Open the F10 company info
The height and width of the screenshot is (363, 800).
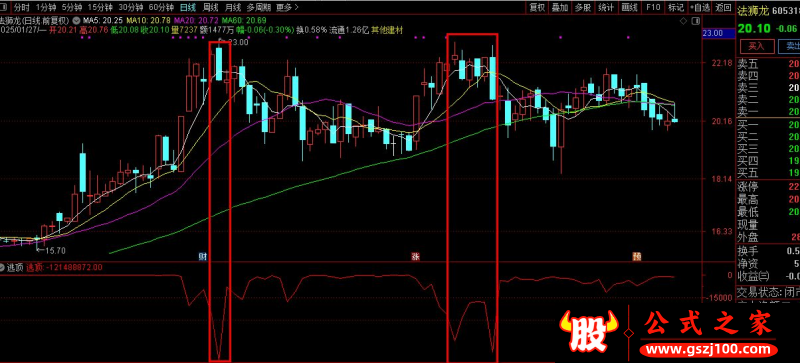click(653, 7)
